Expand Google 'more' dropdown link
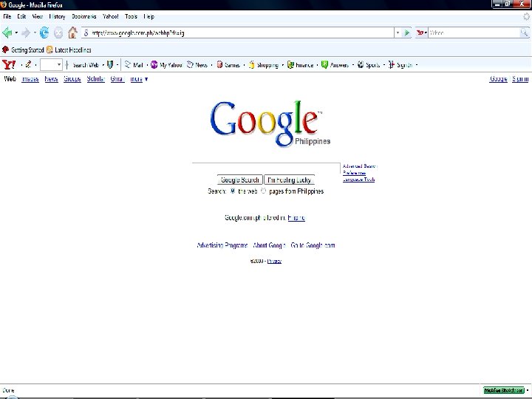Viewport: 532px width, 399px height. [x=139, y=79]
